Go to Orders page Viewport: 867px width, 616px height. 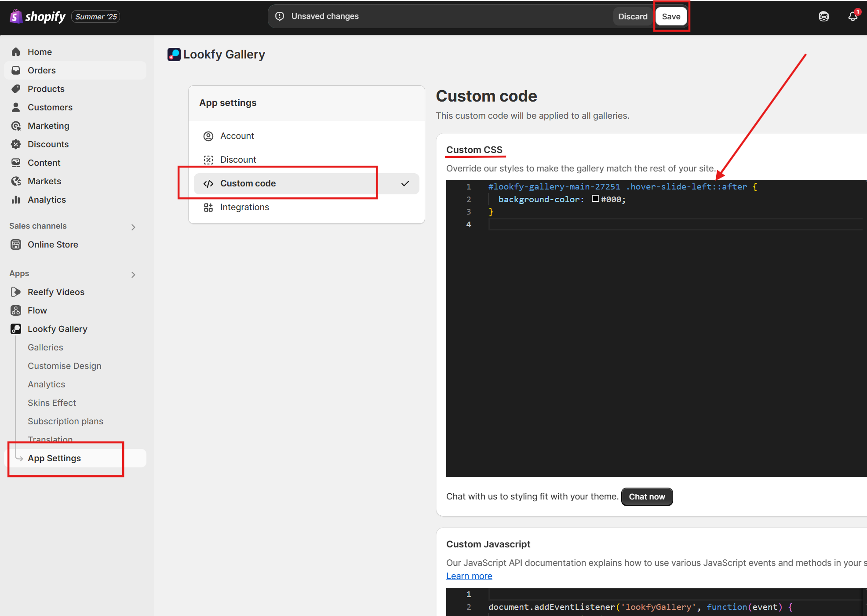point(75,70)
